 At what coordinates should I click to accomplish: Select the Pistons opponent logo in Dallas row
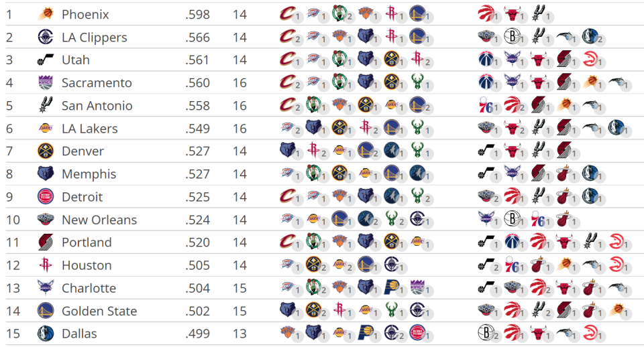tap(417, 333)
